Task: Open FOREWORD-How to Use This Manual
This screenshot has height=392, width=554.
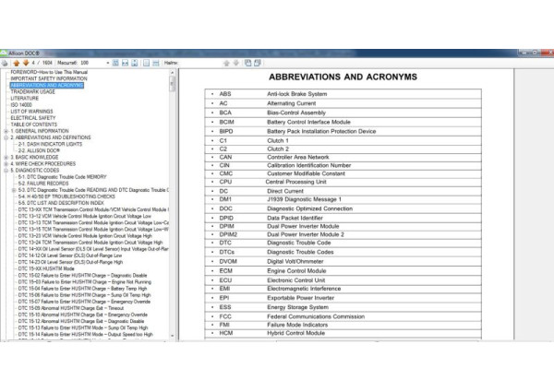Action: click(x=48, y=72)
